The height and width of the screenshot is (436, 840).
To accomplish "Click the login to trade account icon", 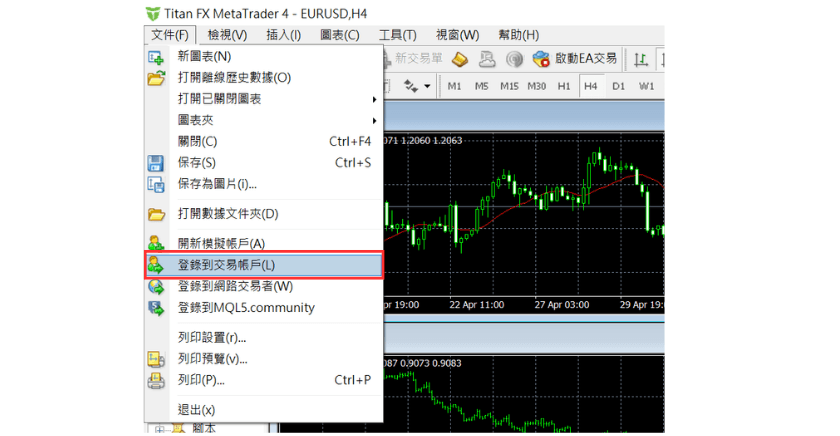I will pos(156,265).
